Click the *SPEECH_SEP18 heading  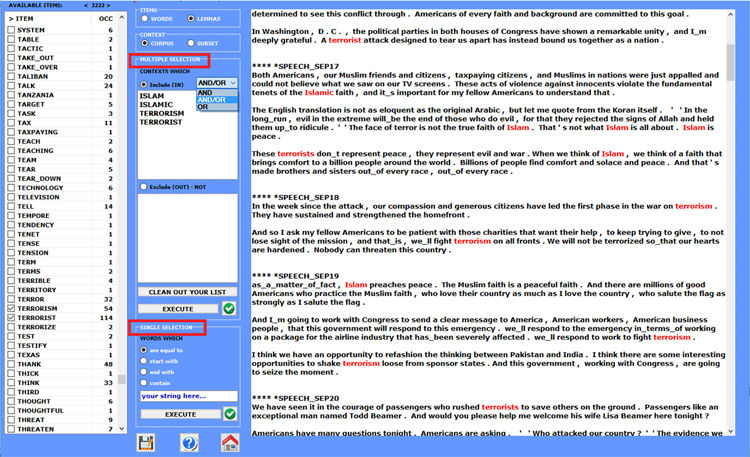306,197
